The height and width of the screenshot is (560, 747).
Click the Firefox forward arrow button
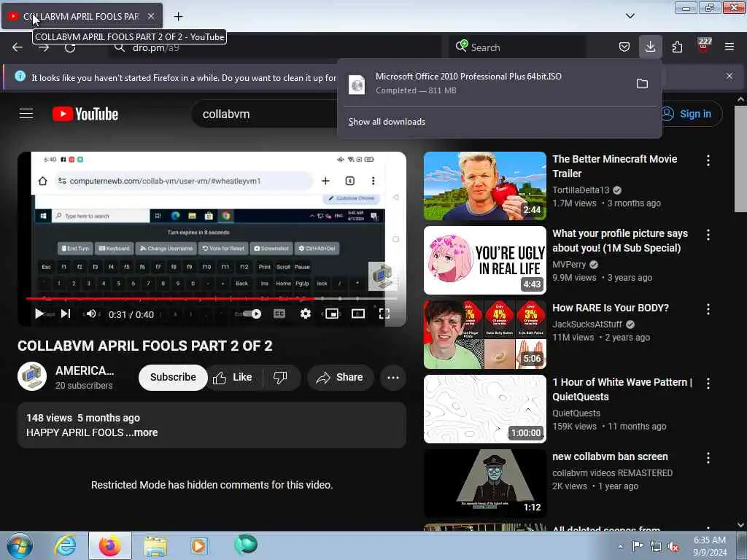point(44,47)
